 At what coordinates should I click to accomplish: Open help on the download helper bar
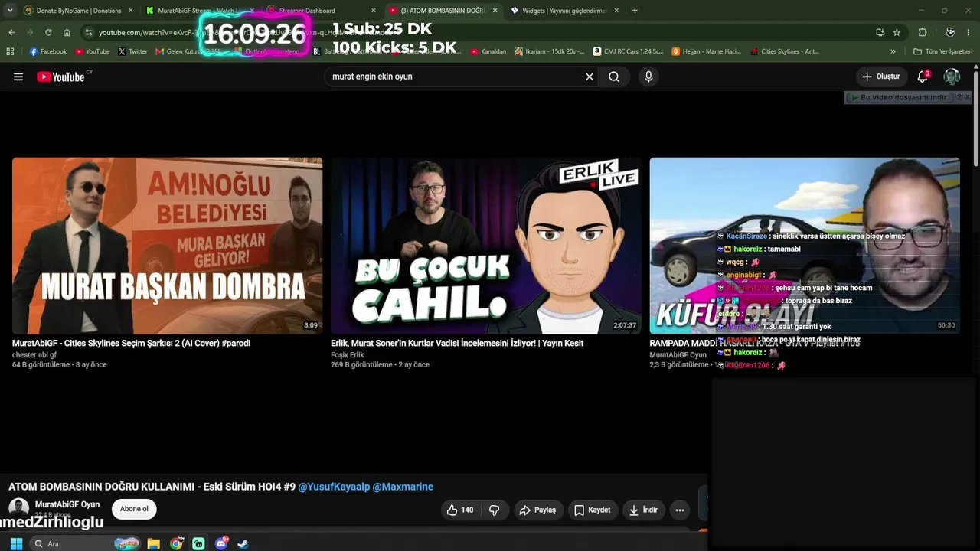[x=958, y=97]
